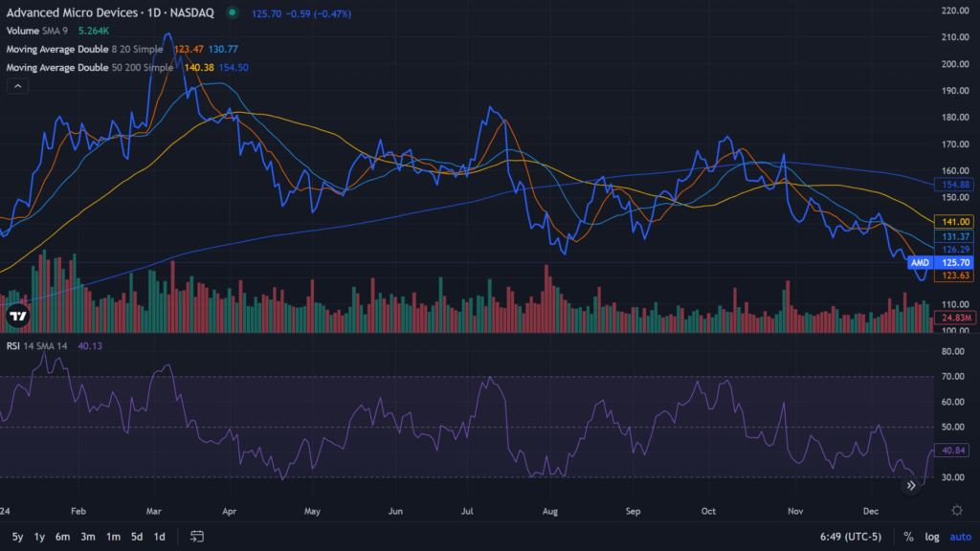Viewport: 980px width, 551px height.
Task: Collapse the indicator legend with chevron
Action: pyautogui.click(x=17, y=86)
